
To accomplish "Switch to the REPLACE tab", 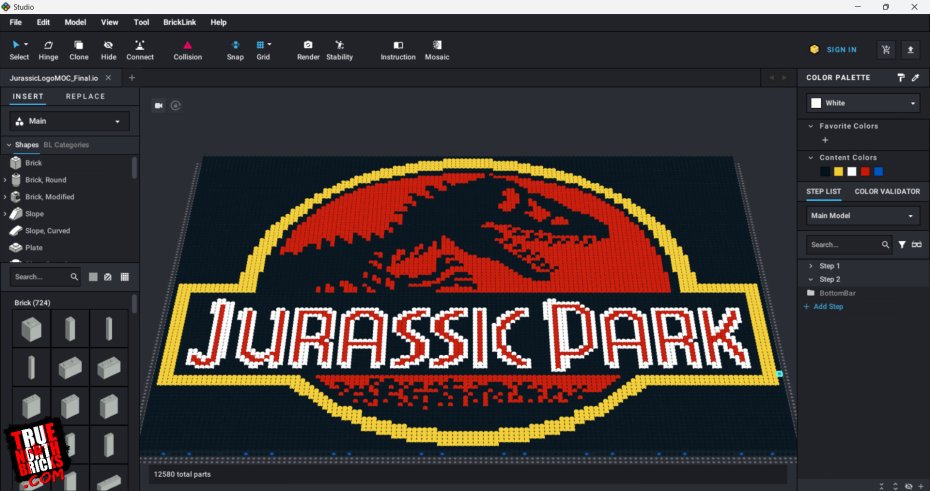I will [x=85, y=96].
